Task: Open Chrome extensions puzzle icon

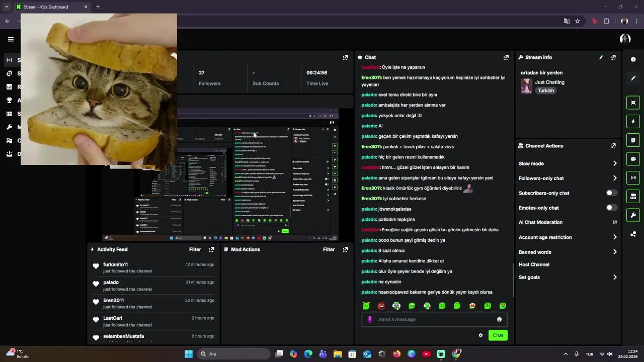Action: [606, 21]
